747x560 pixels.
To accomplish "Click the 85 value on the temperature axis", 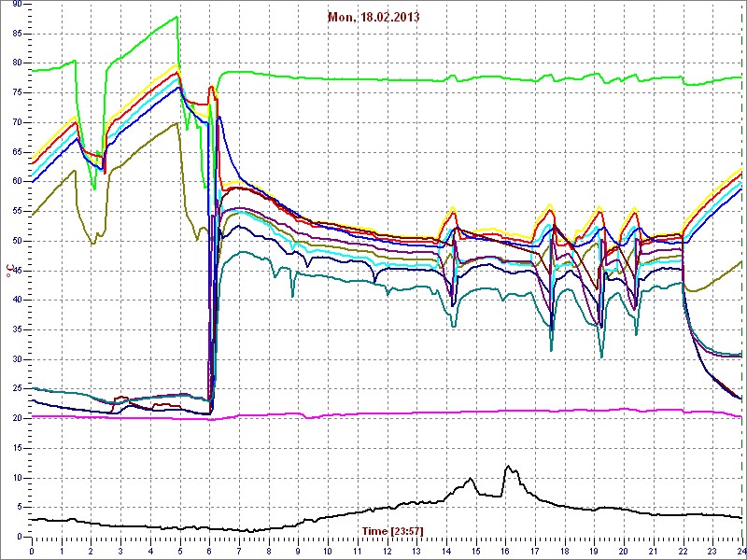I will tap(17, 34).
